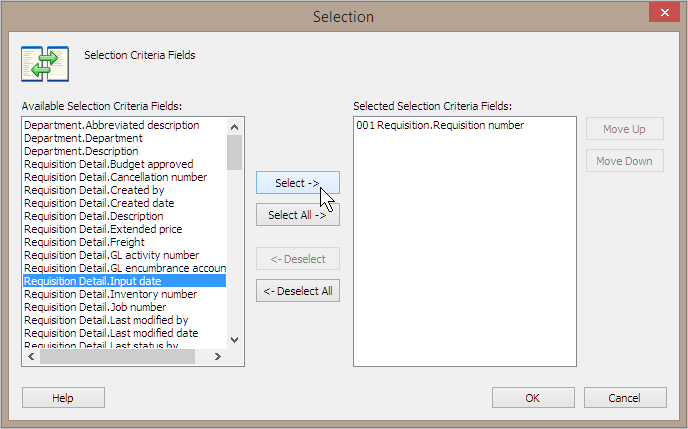The image size is (688, 429).
Task: Close the Selection dialog window
Action: click(x=664, y=13)
